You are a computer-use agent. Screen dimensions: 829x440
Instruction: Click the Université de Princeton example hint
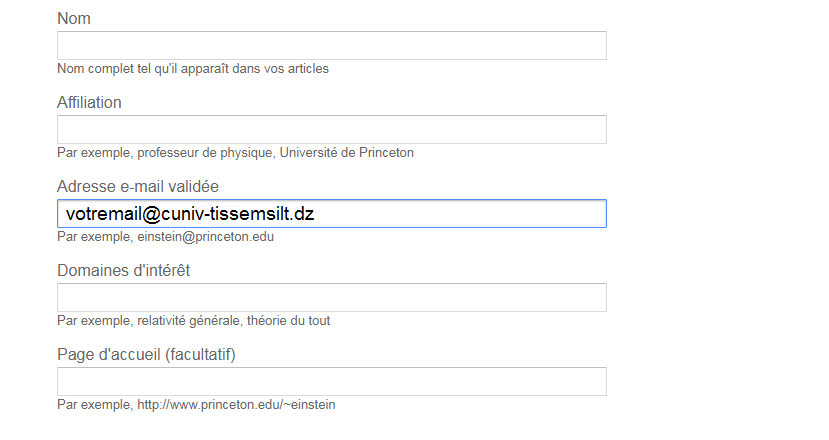[346, 153]
